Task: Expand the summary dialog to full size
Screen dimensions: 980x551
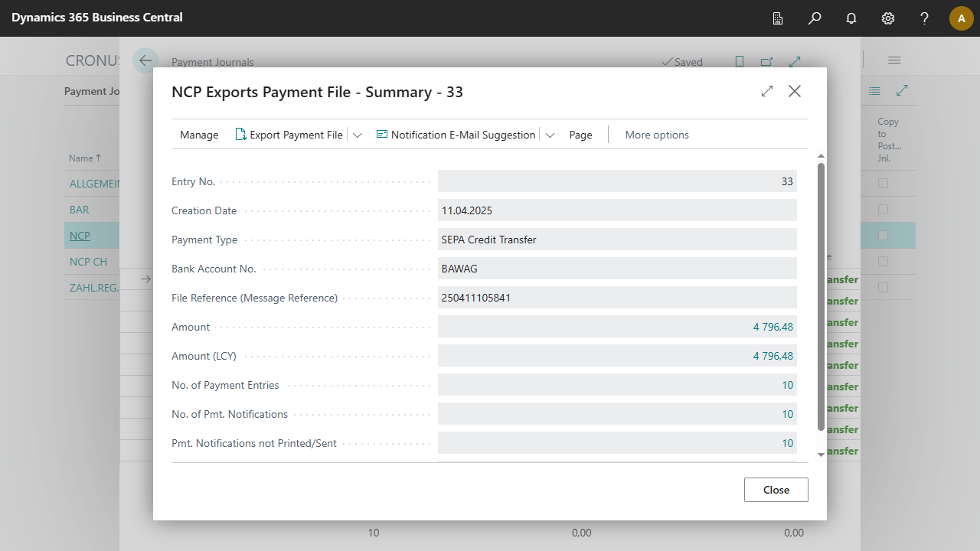Action: tap(767, 91)
